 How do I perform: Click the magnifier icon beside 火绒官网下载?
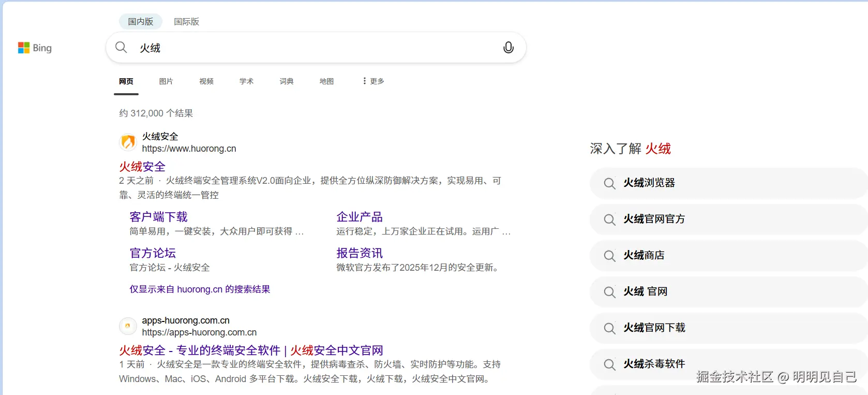610,328
